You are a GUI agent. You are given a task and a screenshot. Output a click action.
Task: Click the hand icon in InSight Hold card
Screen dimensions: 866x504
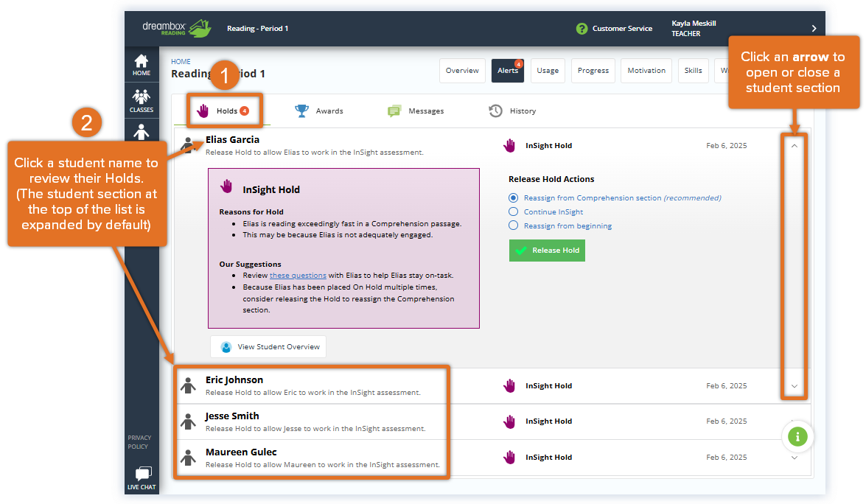pyautogui.click(x=226, y=186)
